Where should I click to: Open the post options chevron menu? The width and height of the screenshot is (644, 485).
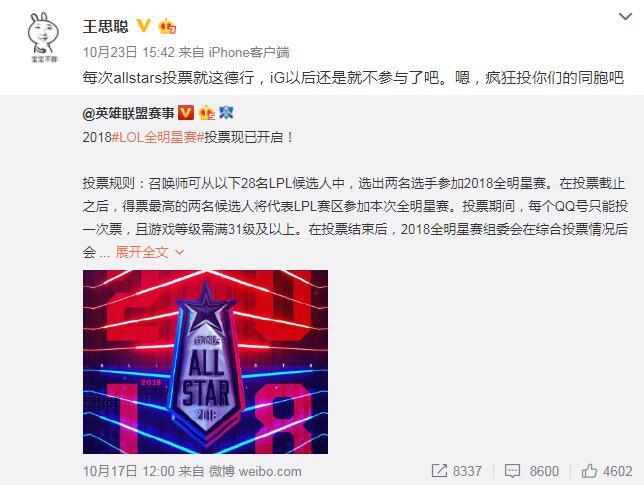[x=625, y=17]
